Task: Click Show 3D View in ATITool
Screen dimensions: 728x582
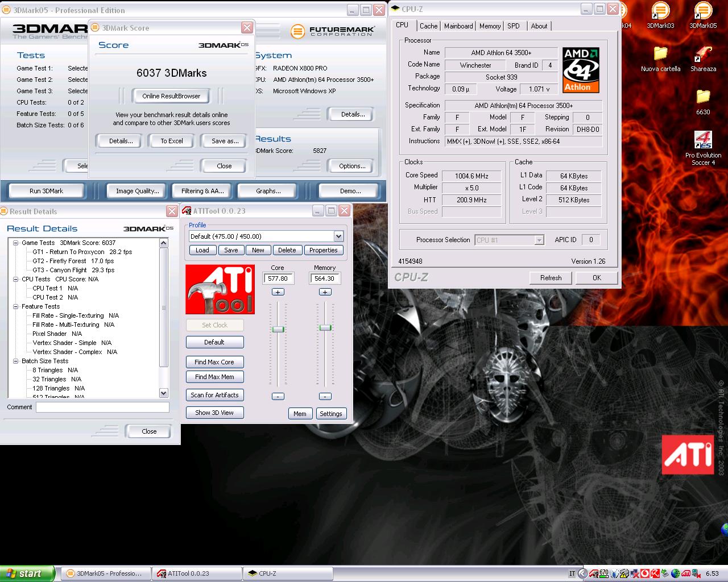Action: click(x=214, y=413)
